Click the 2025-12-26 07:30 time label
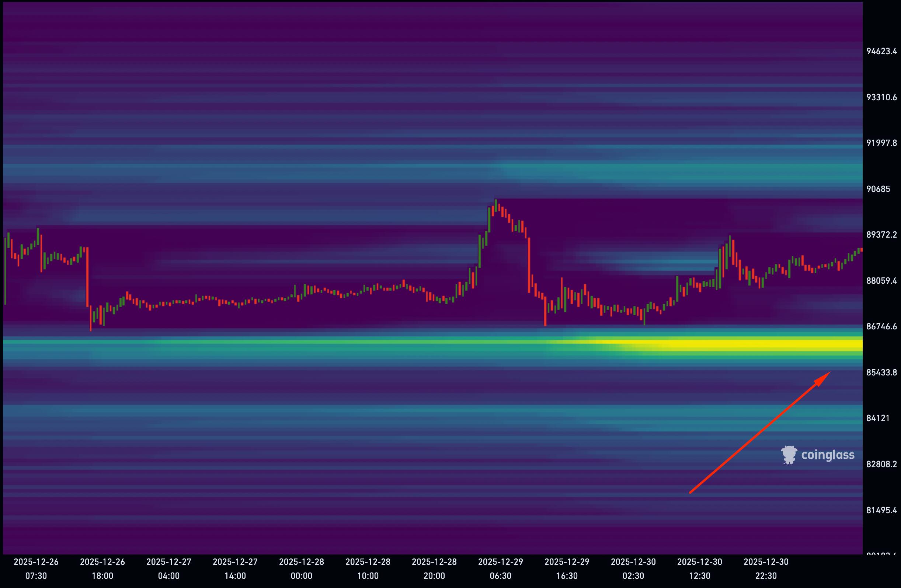Screen dimensions: 901x588 pyautogui.click(x=36, y=569)
